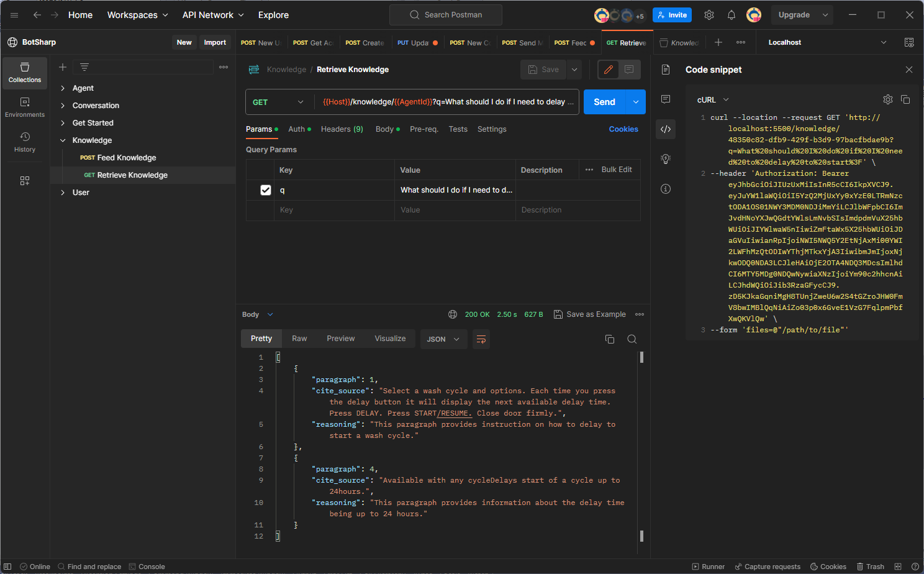
Task: Toggle line wrap in response
Action: pos(481,339)
